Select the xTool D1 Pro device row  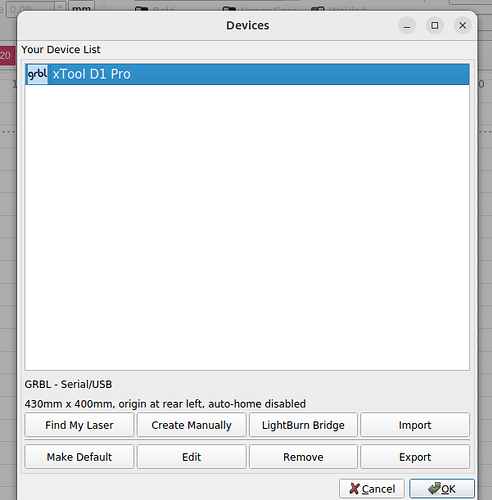[247, 74]
